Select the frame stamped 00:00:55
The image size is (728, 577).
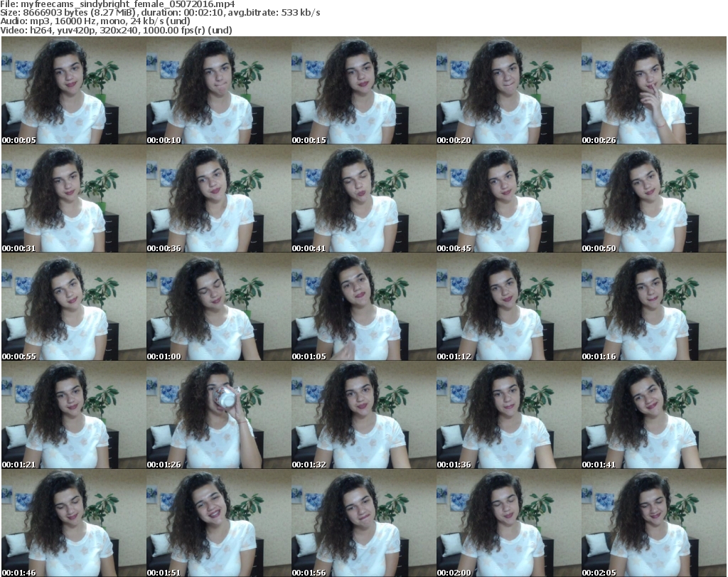pyautogui.click(x=74, y=307)
